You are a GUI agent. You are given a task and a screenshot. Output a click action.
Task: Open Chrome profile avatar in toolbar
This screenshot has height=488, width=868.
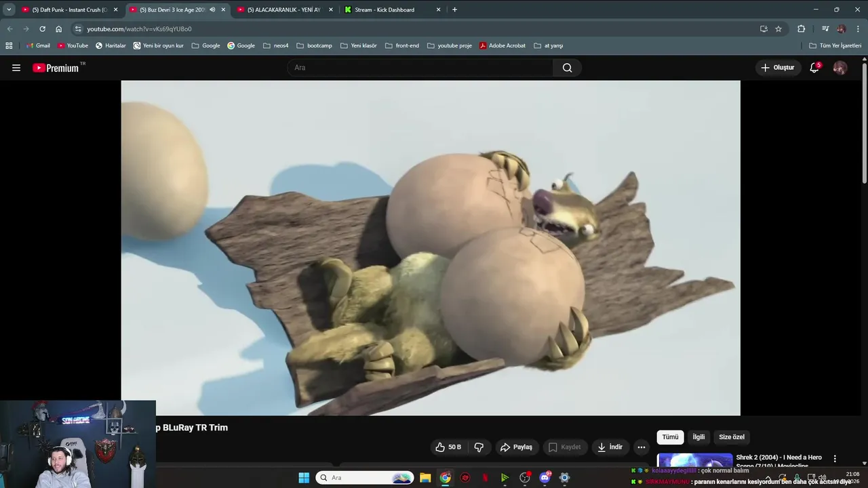(842, 29)
